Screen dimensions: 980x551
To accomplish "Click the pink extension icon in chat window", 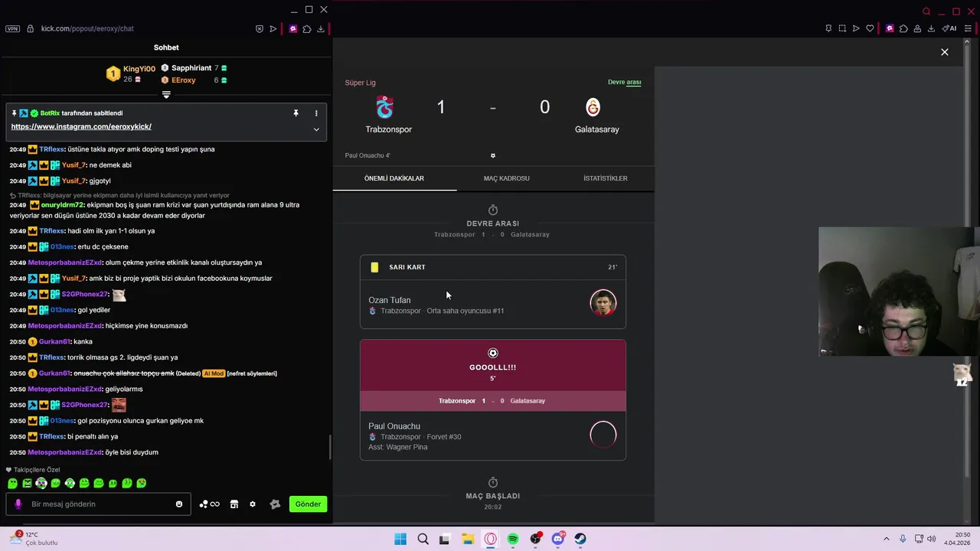I will pyautogui.click(x=293, y=29).
